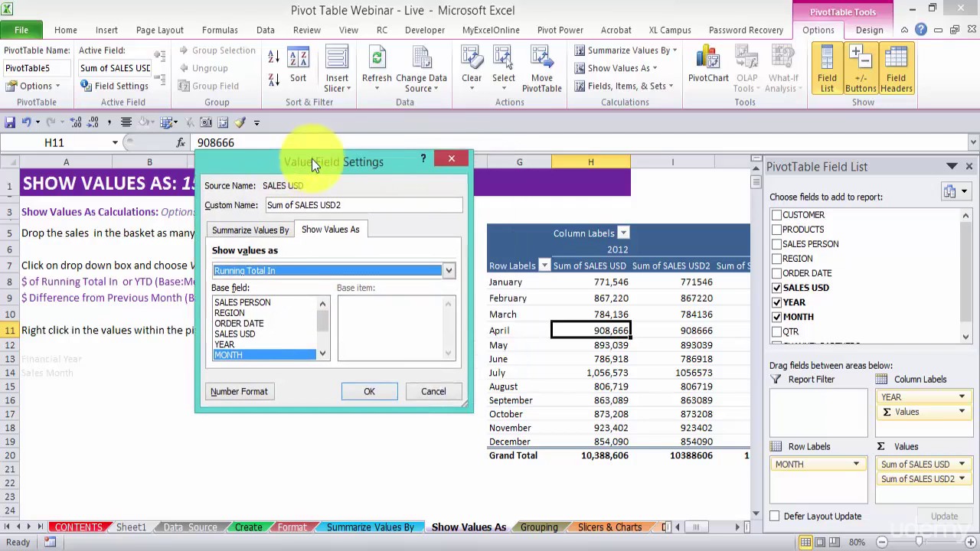Close the PivotTable Field List pane
The width and height of the screenshot is (980, 551).
(969, 166)
